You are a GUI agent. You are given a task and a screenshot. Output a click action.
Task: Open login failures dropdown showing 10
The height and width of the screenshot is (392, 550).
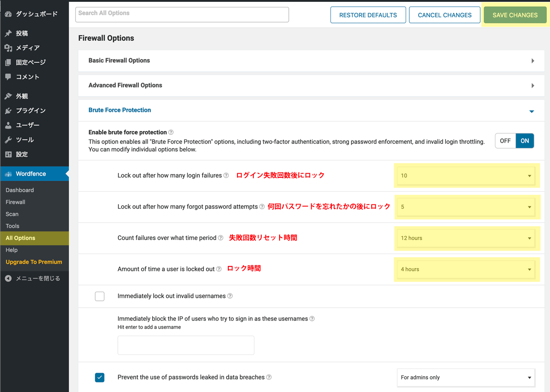tap(466, 176)
